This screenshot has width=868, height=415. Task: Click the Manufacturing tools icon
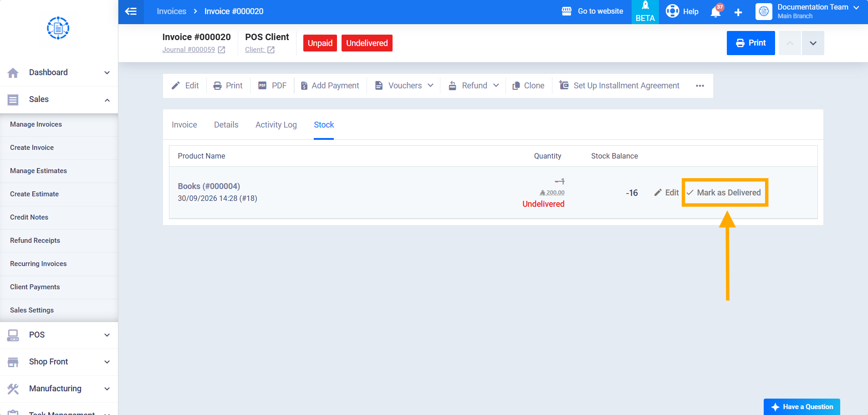[x=13, y=389]
